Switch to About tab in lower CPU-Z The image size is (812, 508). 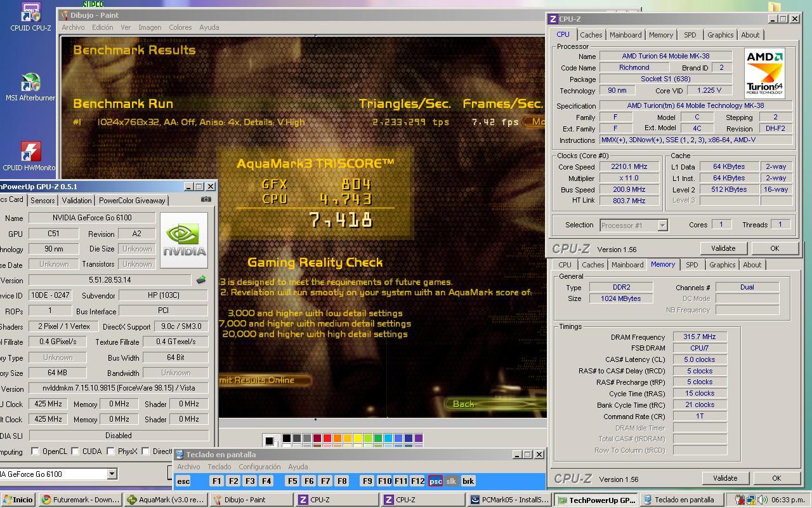(752, 265)
